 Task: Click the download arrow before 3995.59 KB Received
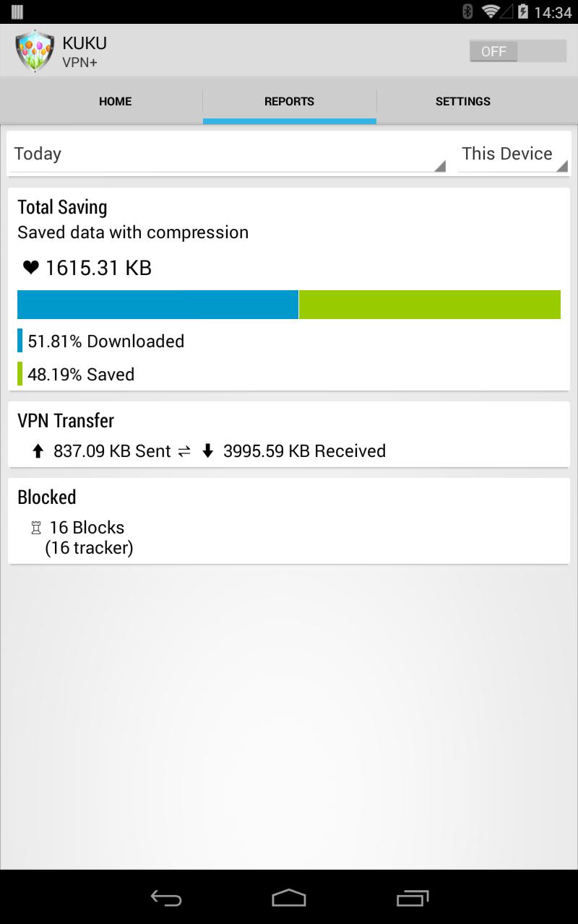coord(208,451)
